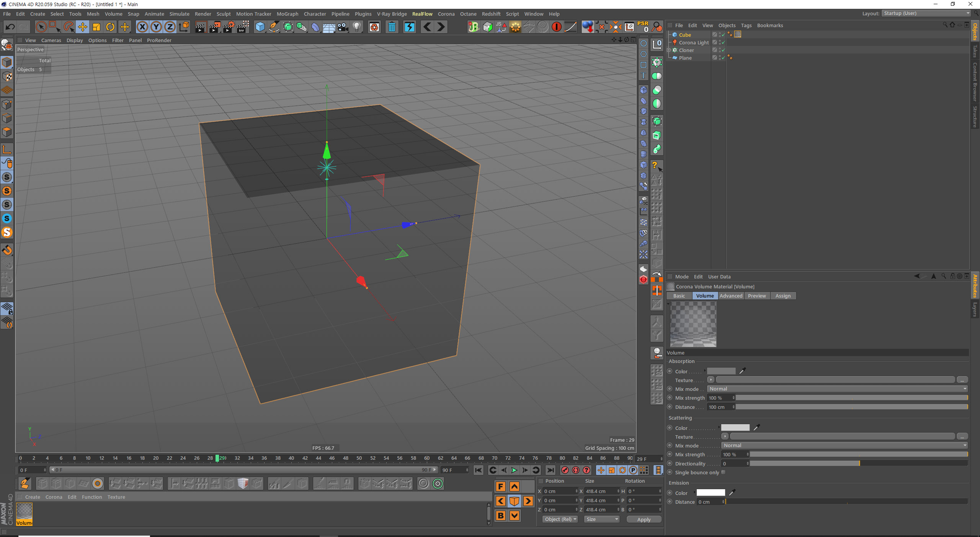Screen dimensions: 980x537
Task: Switch to the Advanced tab
Action: pyautogui.click(x=731, y=296)
